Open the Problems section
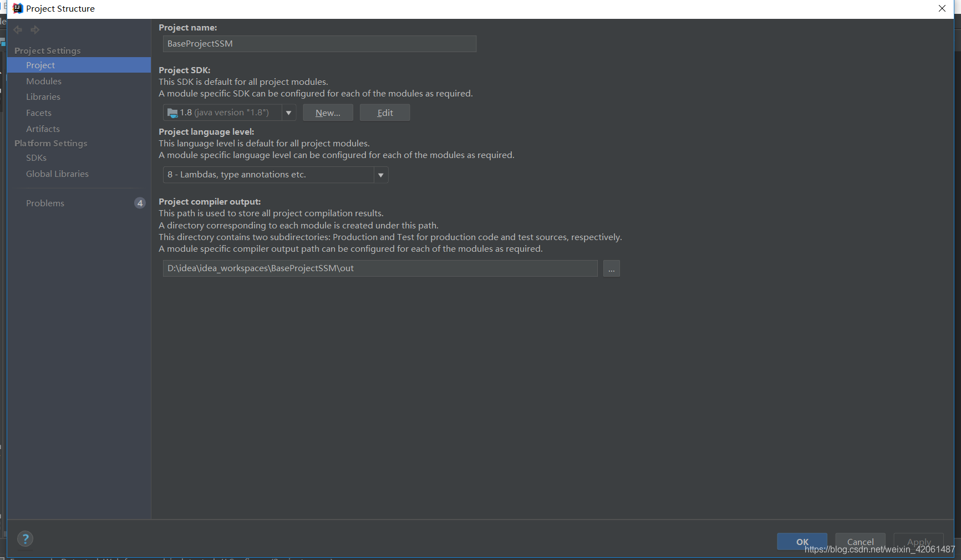The image size is (961, 560). (45, 203)
